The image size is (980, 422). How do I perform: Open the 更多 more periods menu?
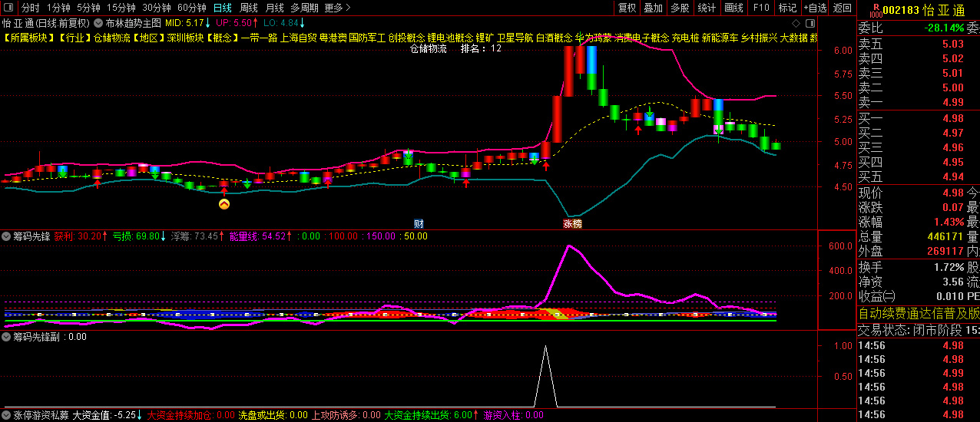[337, 8]
